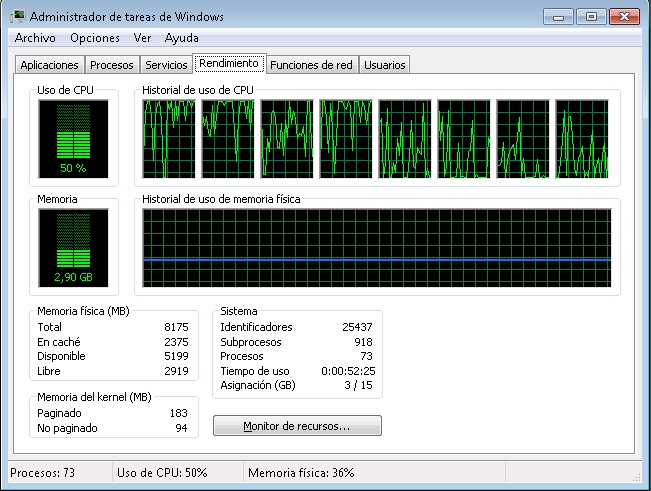
Task: Click the Memoria física: 36% status entry
Action: [x=301, y=473]
